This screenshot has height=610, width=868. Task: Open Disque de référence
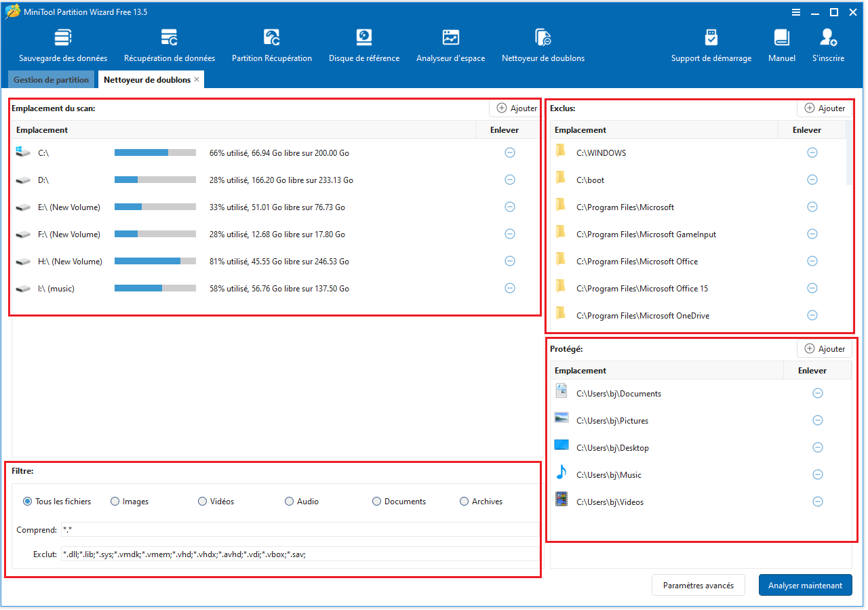coord(363,44)
